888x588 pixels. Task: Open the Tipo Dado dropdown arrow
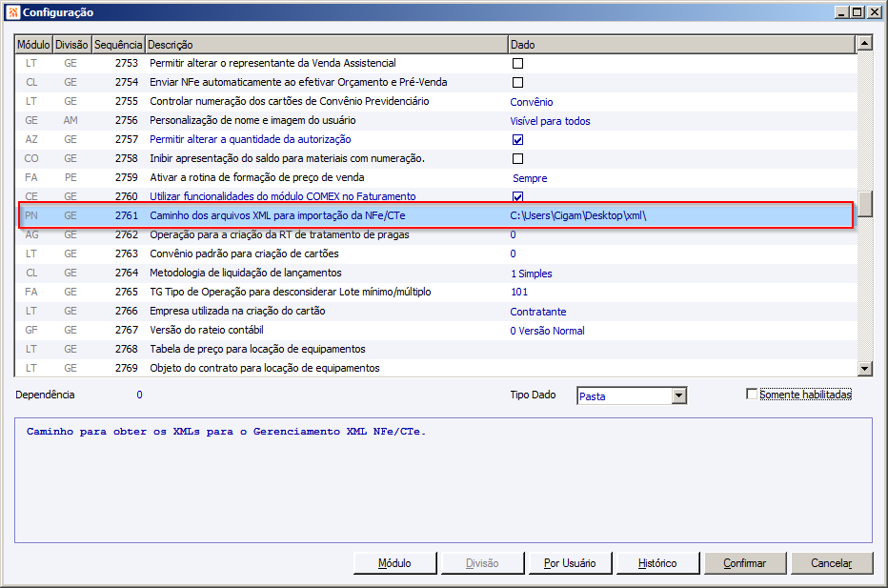678,395
